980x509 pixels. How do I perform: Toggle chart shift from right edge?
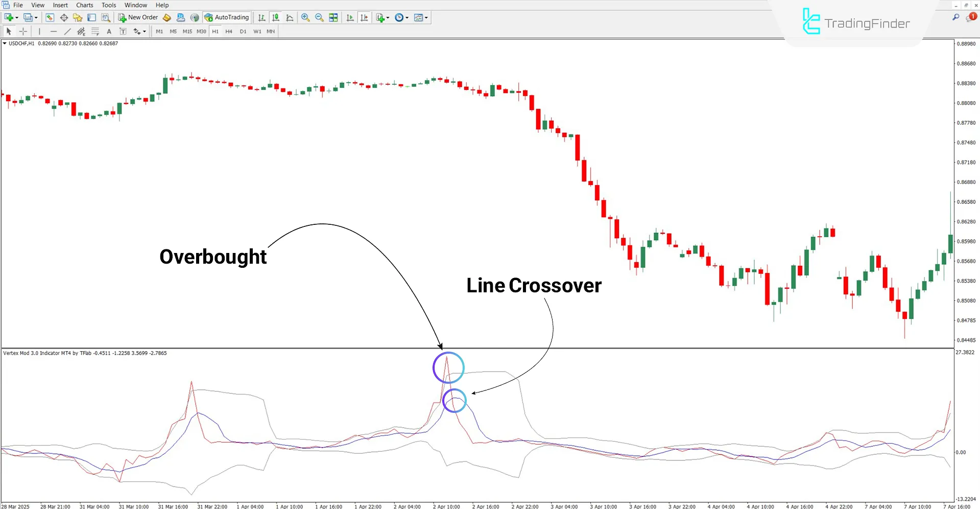click(x=364, y=17)
